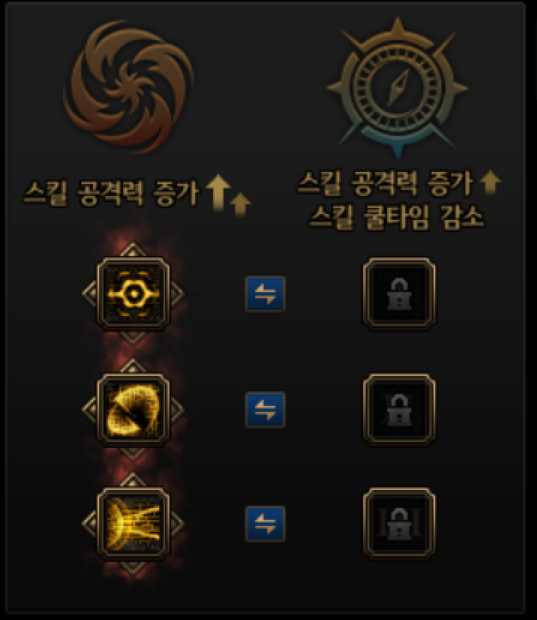Click the 스킬 쿨타임 감소 text
Screen dimensions: 537x620
pos(396,217)
